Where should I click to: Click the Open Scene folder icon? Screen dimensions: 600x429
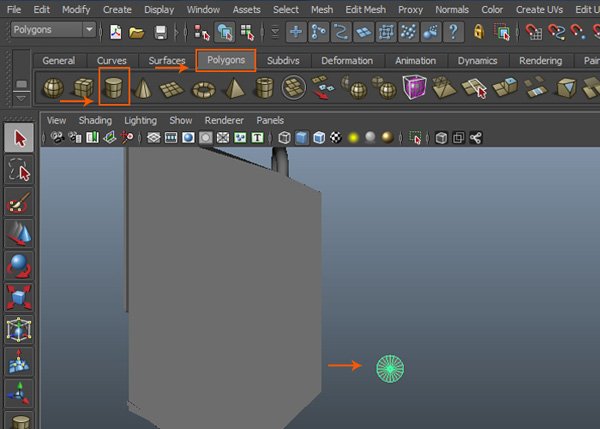pos(136,33)
